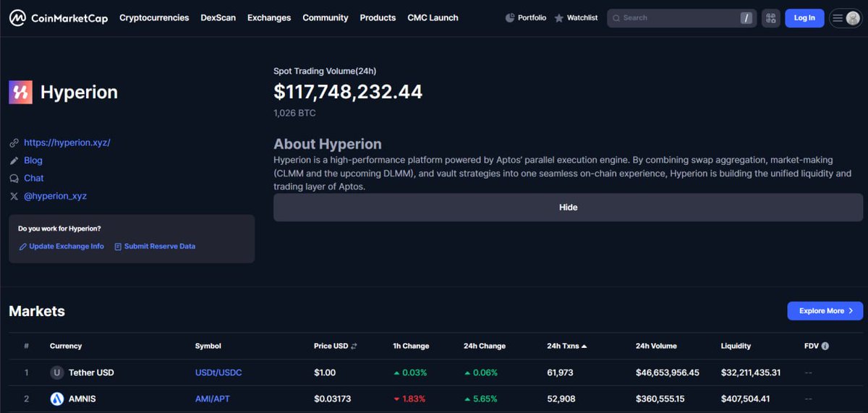
Task: Open the Community menu
Action: pos(325,18)
